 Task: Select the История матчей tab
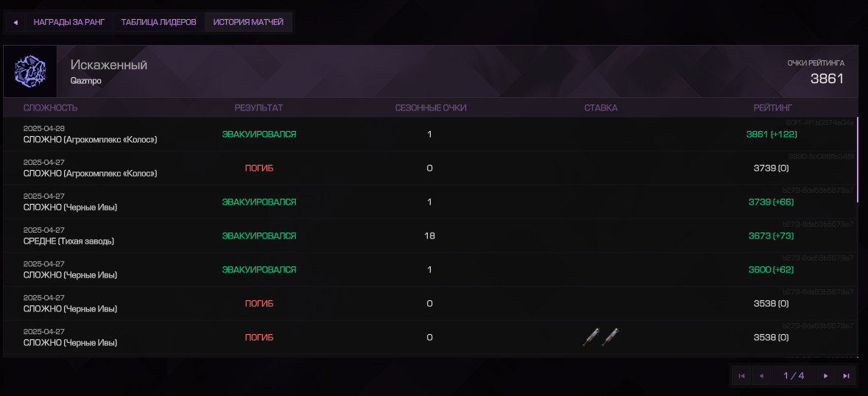pos(249,23)
